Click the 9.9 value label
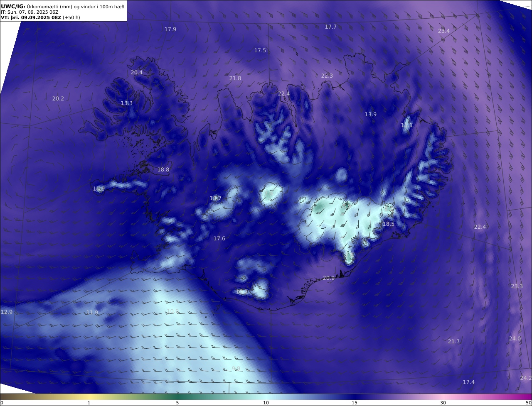 236,369
